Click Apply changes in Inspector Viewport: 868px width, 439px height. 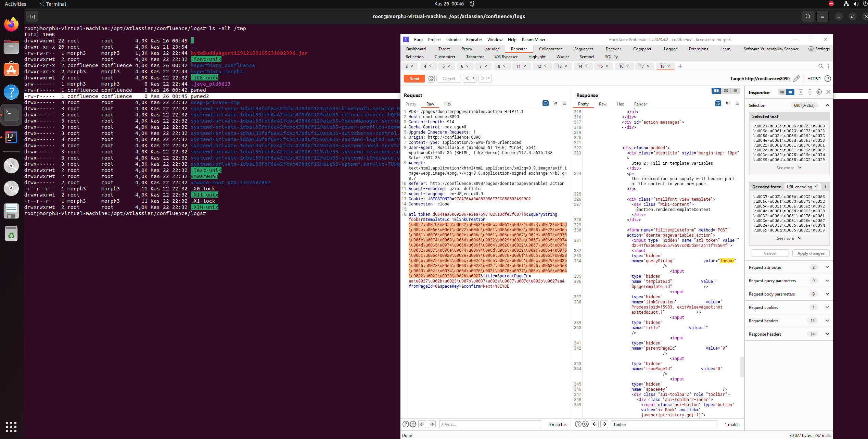[x=811, y=253]
